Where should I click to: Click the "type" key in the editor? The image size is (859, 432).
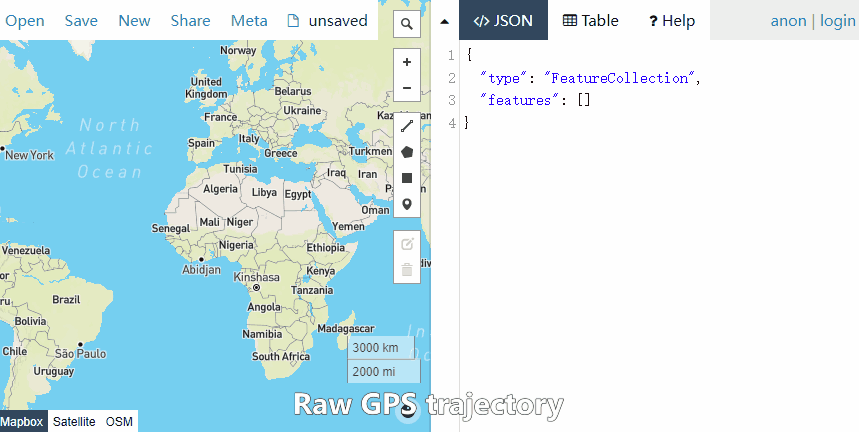point(505,78)
